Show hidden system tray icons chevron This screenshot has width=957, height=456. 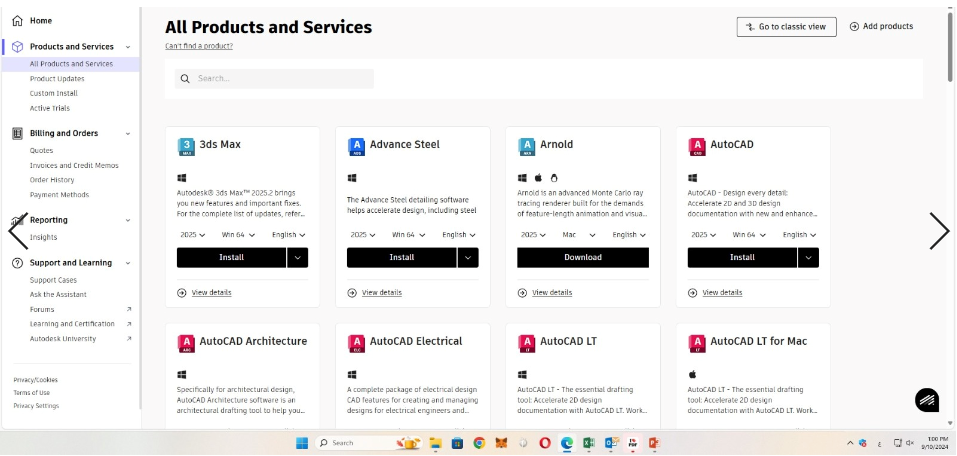pos(850,443)
